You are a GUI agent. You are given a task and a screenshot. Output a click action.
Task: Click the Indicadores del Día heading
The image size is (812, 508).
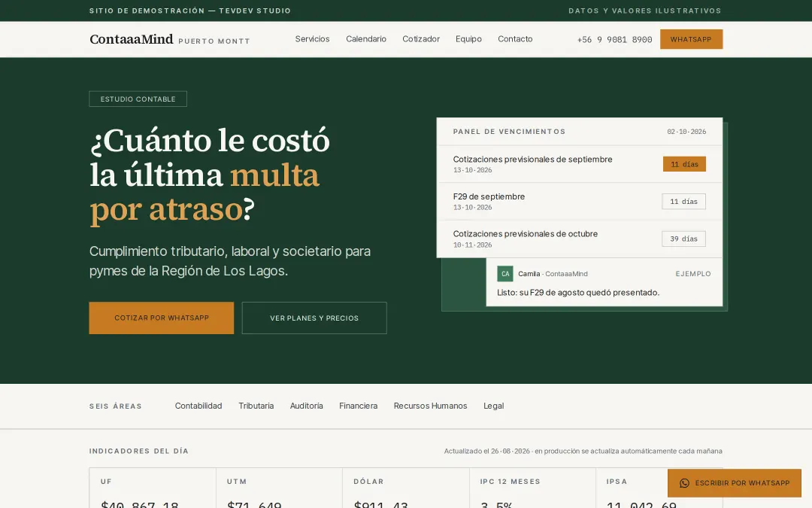(x=139, y=451)
